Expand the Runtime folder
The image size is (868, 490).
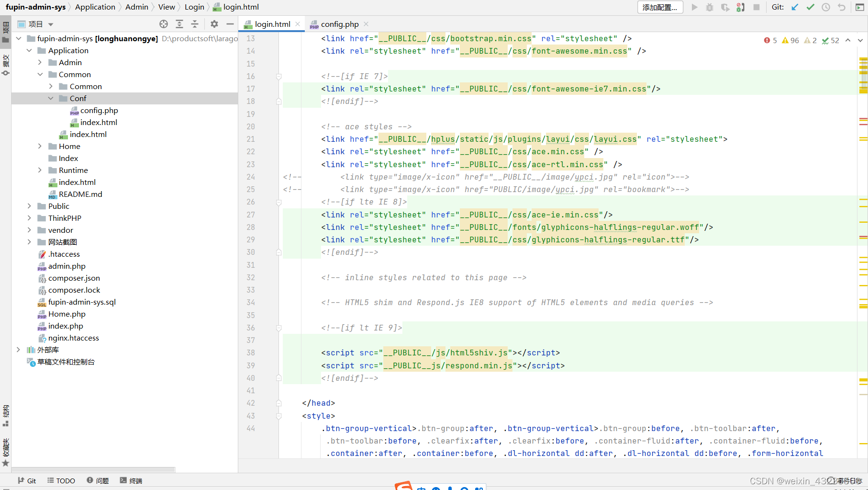40,170
